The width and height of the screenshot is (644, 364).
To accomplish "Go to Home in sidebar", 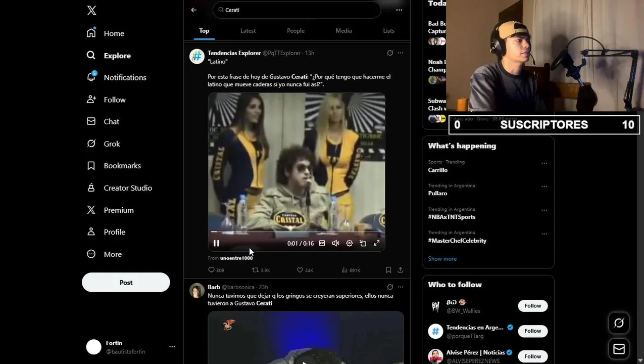I will pyautogui.click(x=106, y=33).
